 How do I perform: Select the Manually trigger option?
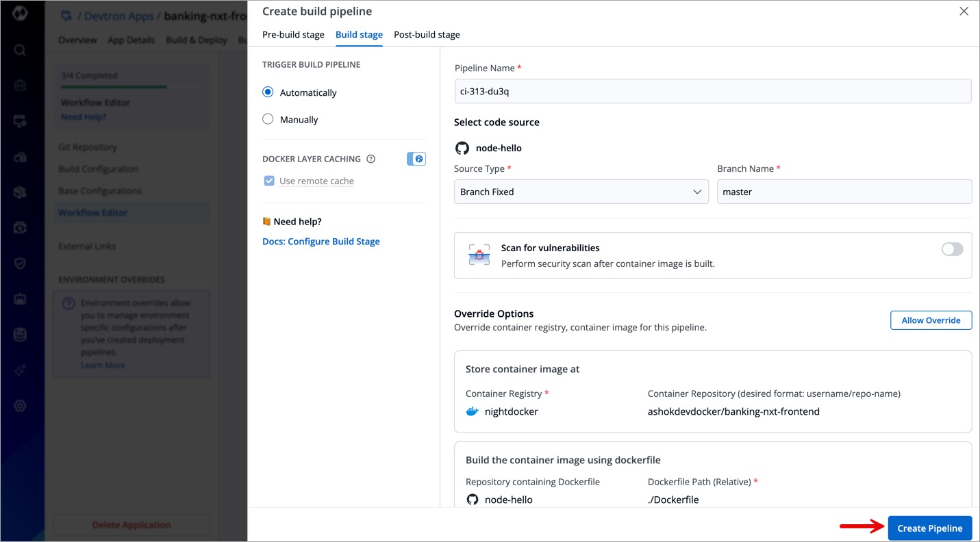[x=268, y=119]
